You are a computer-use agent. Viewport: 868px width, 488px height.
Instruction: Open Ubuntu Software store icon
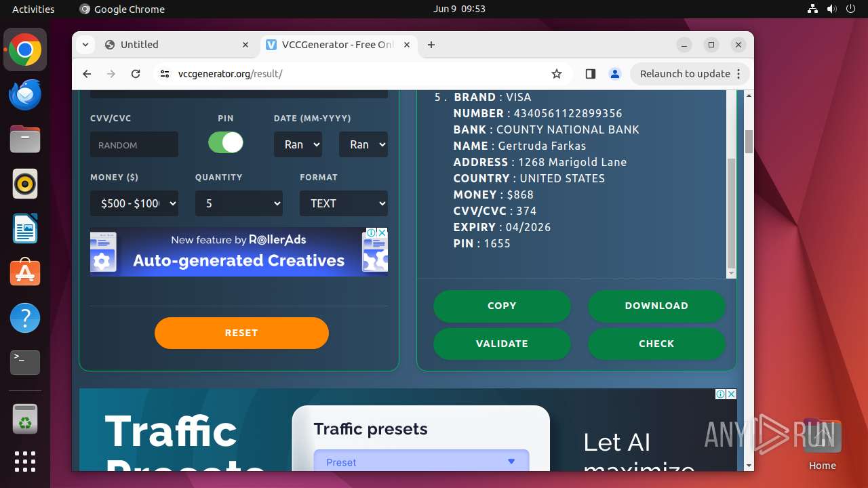(25, 273)
